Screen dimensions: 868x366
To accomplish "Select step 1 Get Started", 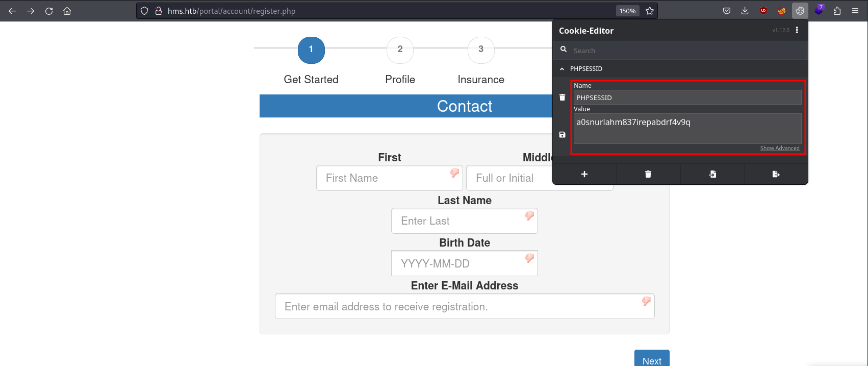I will [311, 50].
